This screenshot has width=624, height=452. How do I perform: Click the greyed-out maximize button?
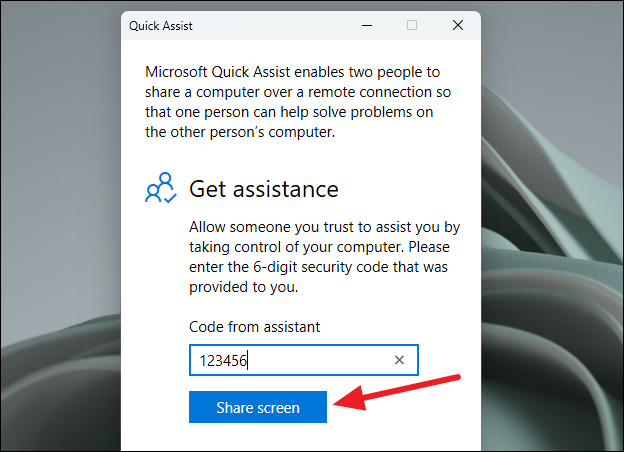click(x=412, y=25)
